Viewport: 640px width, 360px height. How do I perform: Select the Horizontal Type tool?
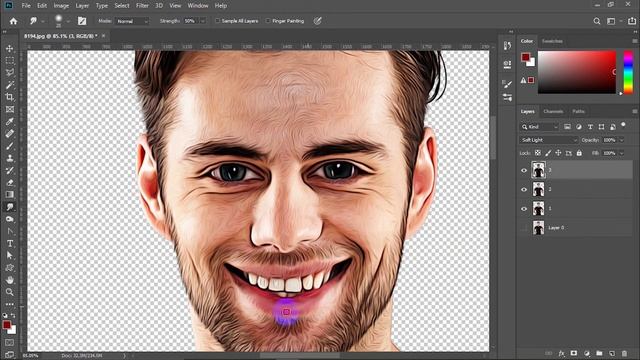[10, 244]
